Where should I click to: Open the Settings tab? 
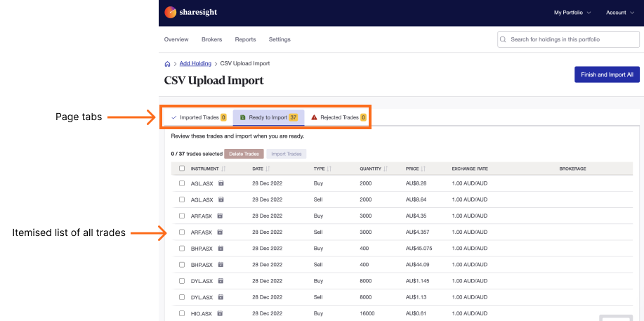(280, 39)
